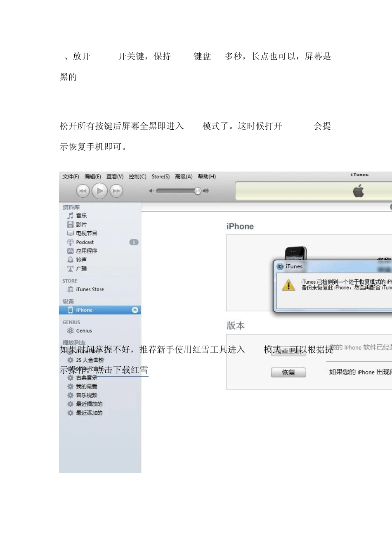
Task: Click the 音乐 label in library
Action: (x=81, y=216)
